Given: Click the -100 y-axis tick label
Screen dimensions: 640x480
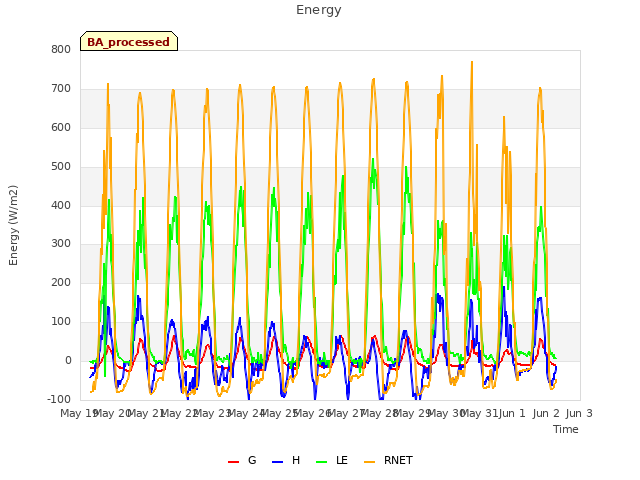Looking at the screenshot, I should (59, 400).
